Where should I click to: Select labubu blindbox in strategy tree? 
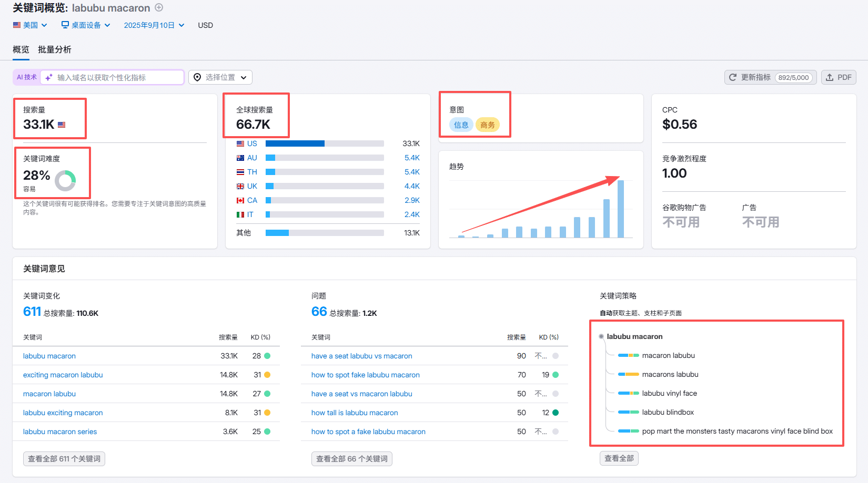[x=668, y=412]
